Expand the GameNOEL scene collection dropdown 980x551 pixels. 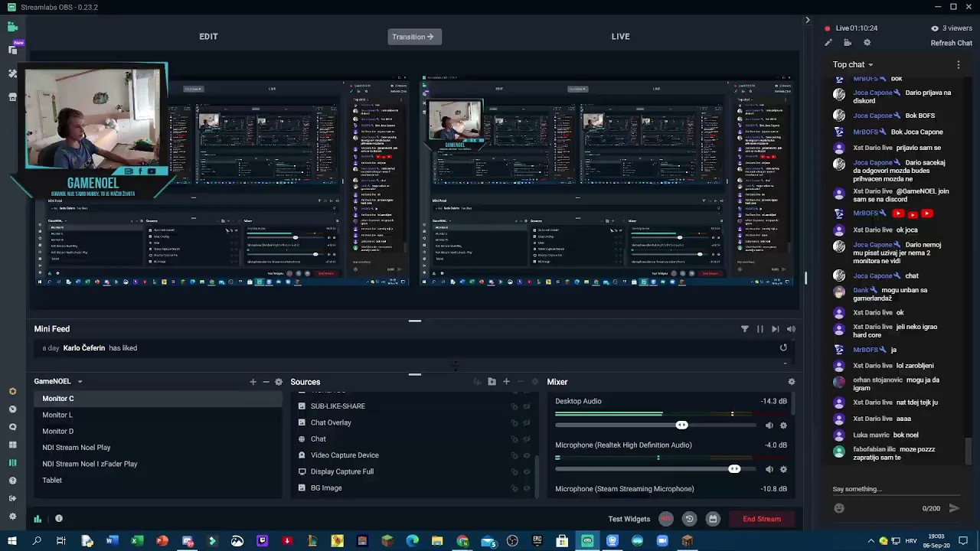pyautogui.click(x=80, y=382)
